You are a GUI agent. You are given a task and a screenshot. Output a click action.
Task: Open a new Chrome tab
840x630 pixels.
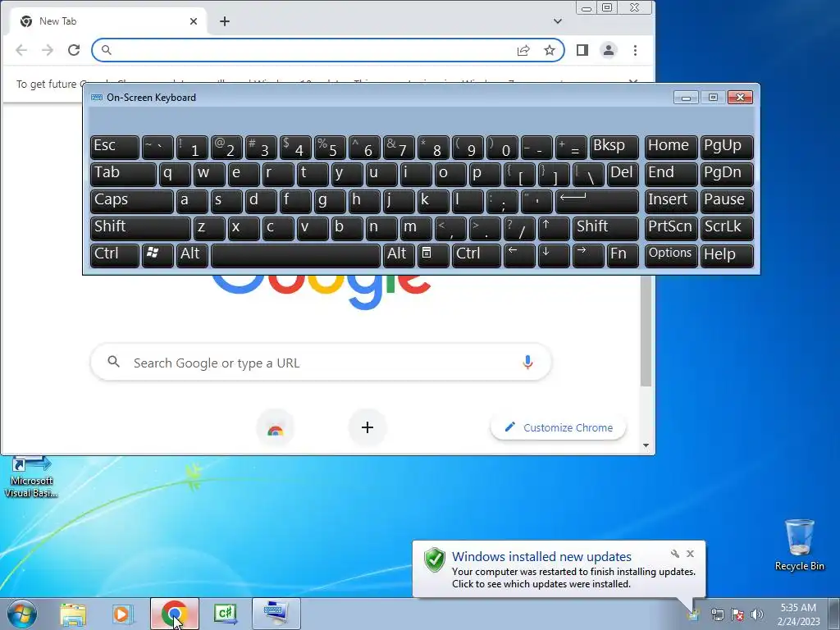225,21
